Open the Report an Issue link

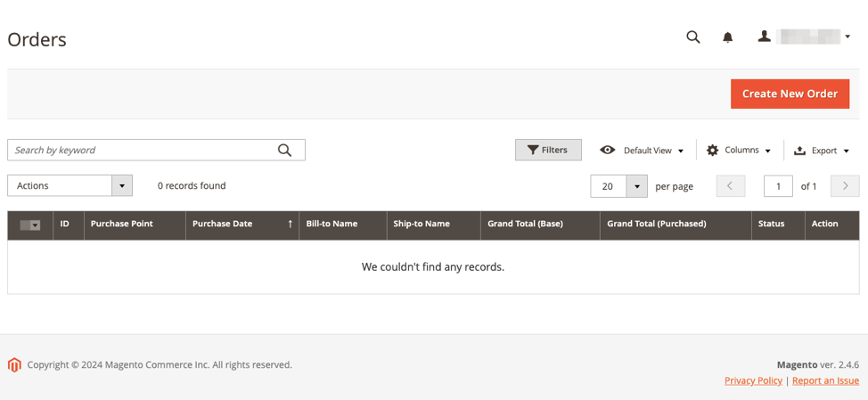pyautogui.click(x=825, y=380)
